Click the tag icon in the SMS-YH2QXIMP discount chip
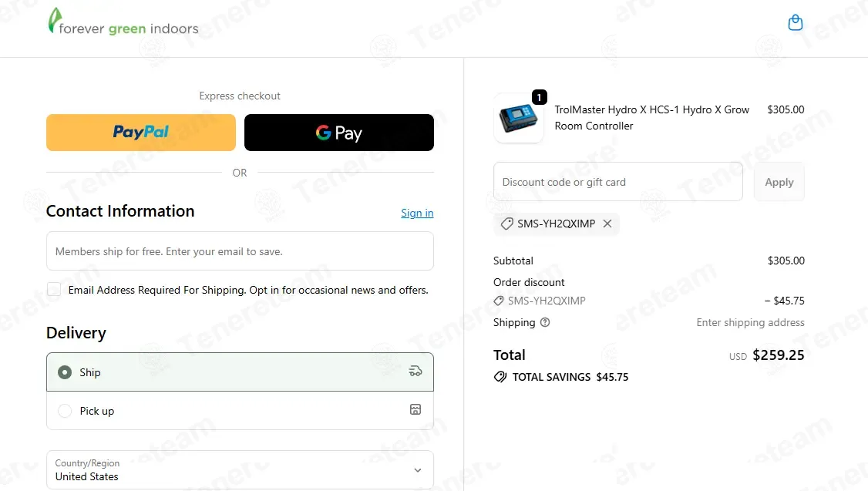The width and height of the screenshot is (868, 491). tap(506, 224)
